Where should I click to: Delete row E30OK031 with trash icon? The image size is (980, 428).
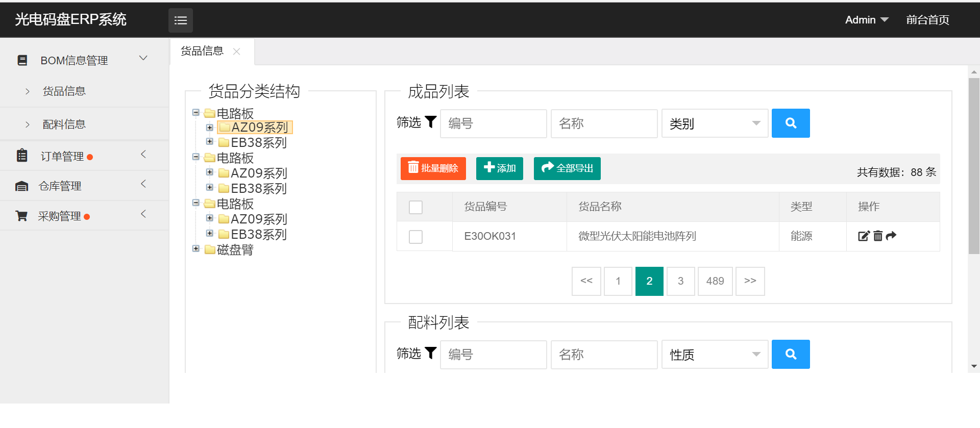click(878, 236)
